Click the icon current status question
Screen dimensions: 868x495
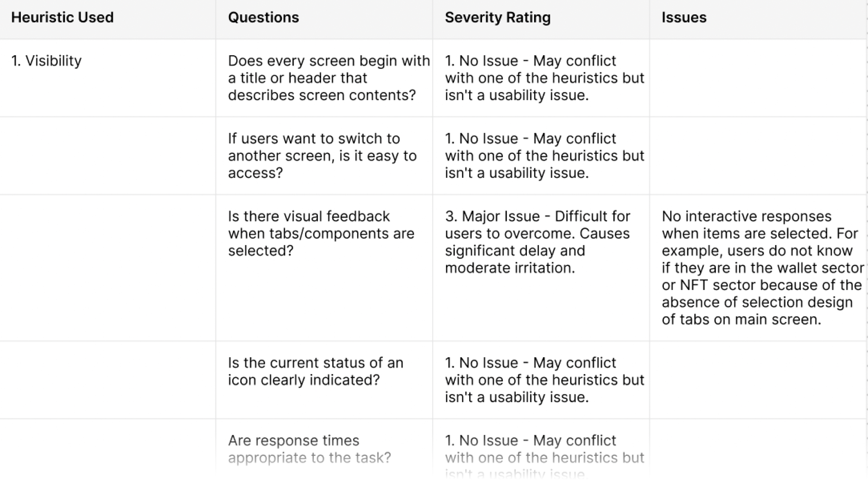pos(316,371)
